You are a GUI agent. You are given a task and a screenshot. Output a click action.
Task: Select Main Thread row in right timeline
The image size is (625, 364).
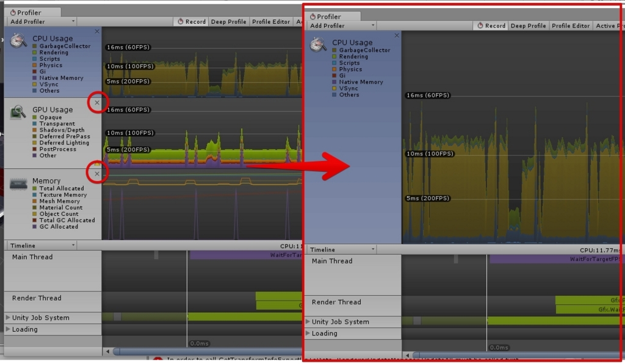352,274
